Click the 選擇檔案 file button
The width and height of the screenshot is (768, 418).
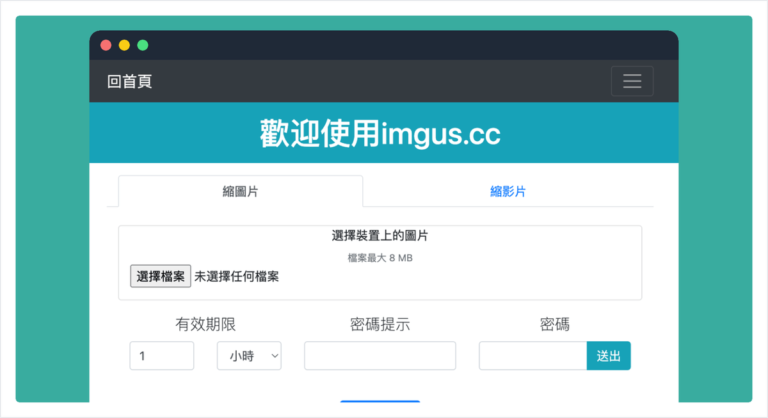(x=160, y=276)
